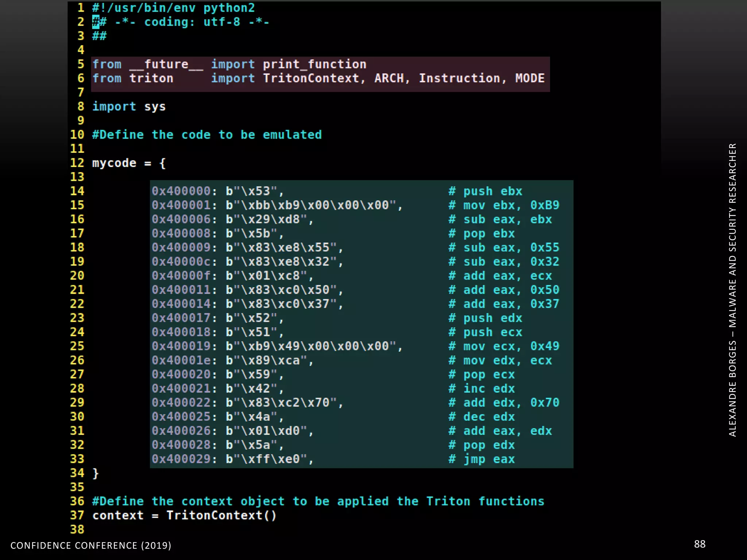This screenshot has height=560, width=747.
Task: Click comment '# push ebx'
Action: click(x=485, y=191)
